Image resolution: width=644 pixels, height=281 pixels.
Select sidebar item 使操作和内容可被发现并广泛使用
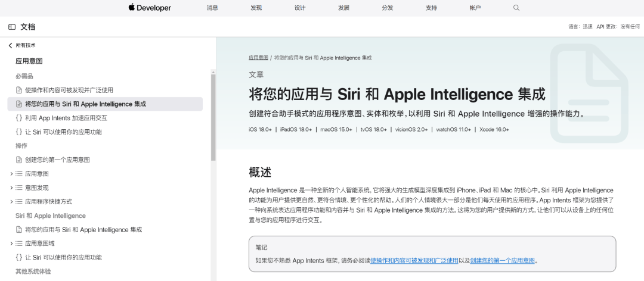pyautogui.click(x=69, y=90)
